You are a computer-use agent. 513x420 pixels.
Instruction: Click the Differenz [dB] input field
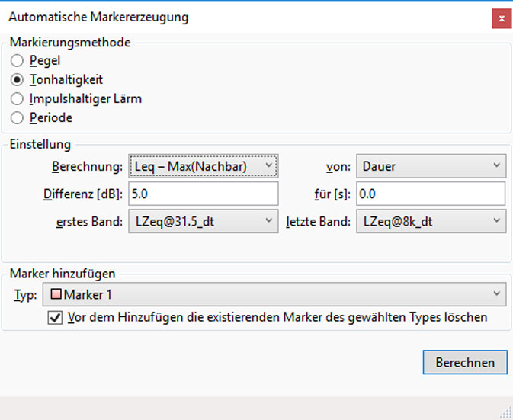pos(204,194)
